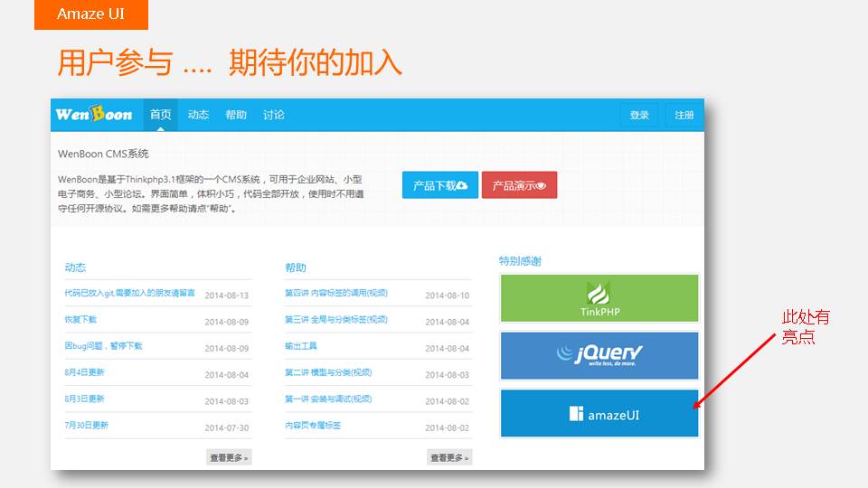868x488 pixels.
Task: Go to the 动态 navigation tab
Action: [198, 115]
